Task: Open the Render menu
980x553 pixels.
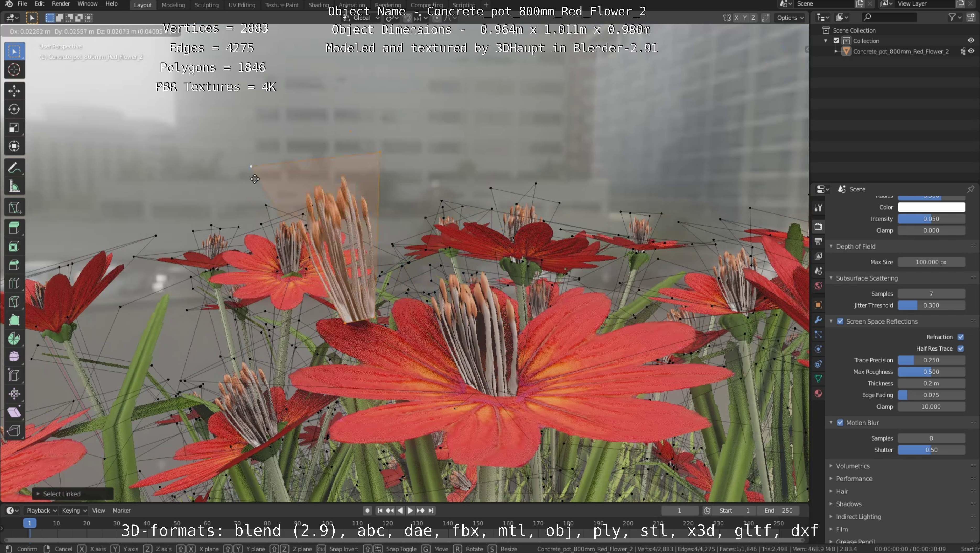Action: click(61, 4)
